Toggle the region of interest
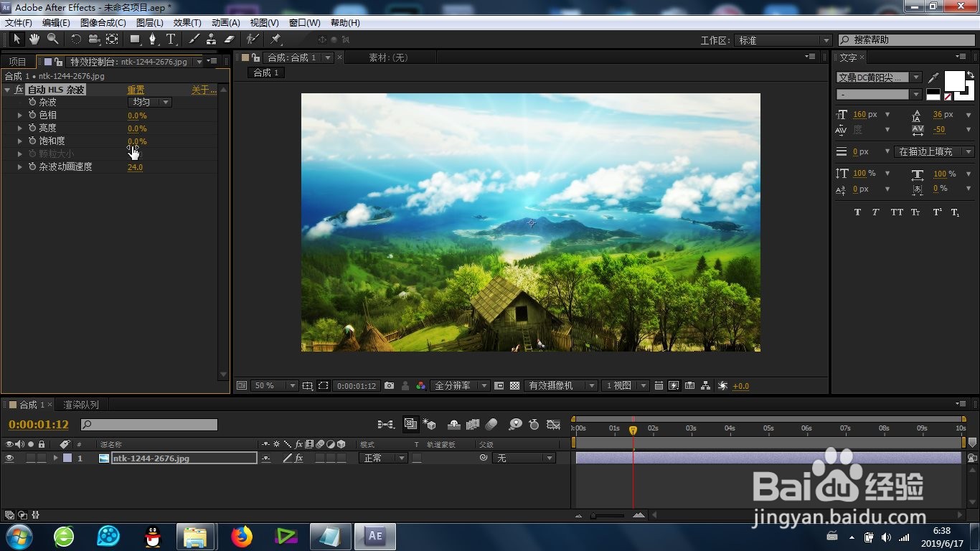This screenshot has height=551, width=980. (x=324, y=386)
